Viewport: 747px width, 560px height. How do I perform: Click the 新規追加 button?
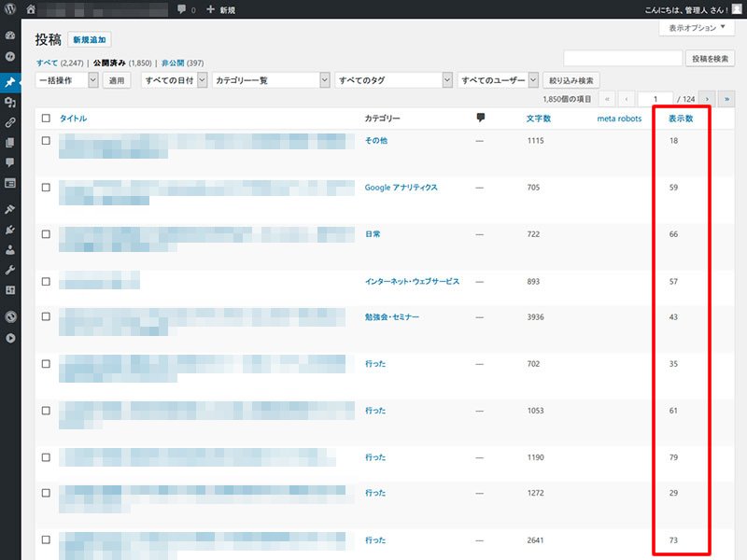pos(90,39)
